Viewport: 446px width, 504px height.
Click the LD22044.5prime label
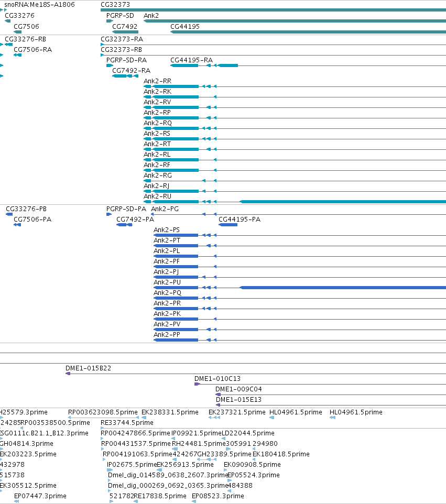(248, 433)
